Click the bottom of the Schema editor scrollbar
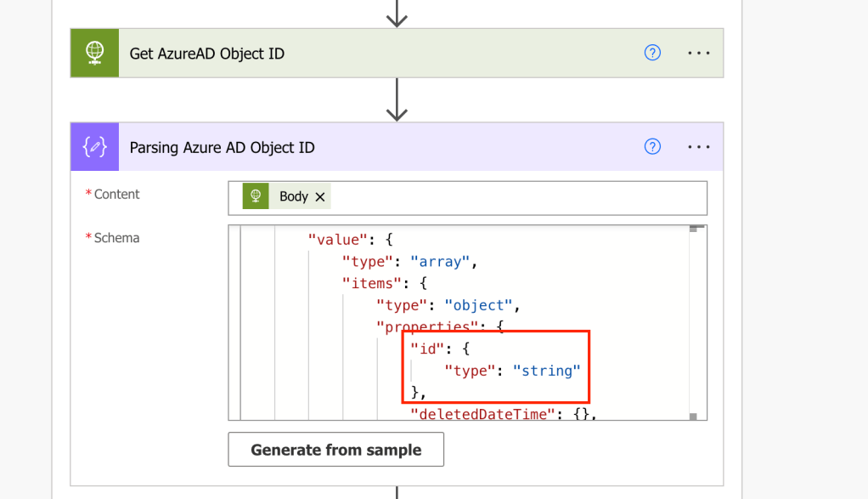Viewport: 868px width, 499px height. [x=693, y=416]
